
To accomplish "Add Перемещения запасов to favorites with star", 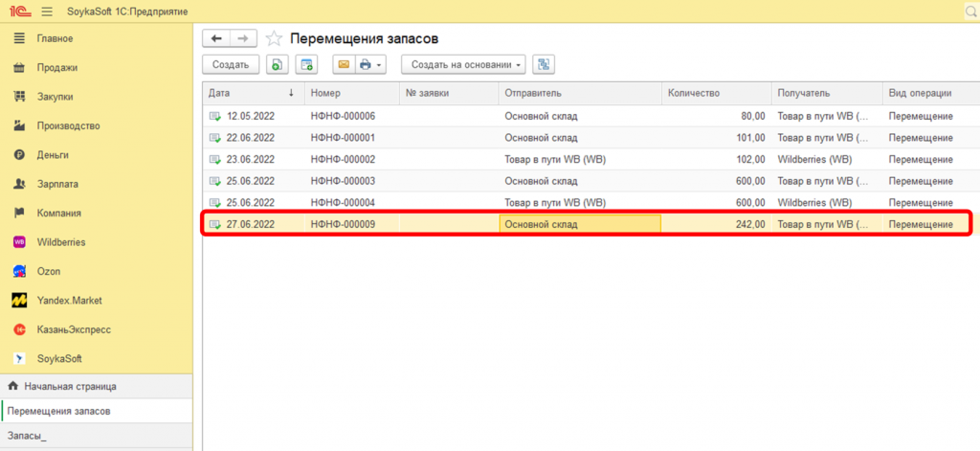I will 275,39.
